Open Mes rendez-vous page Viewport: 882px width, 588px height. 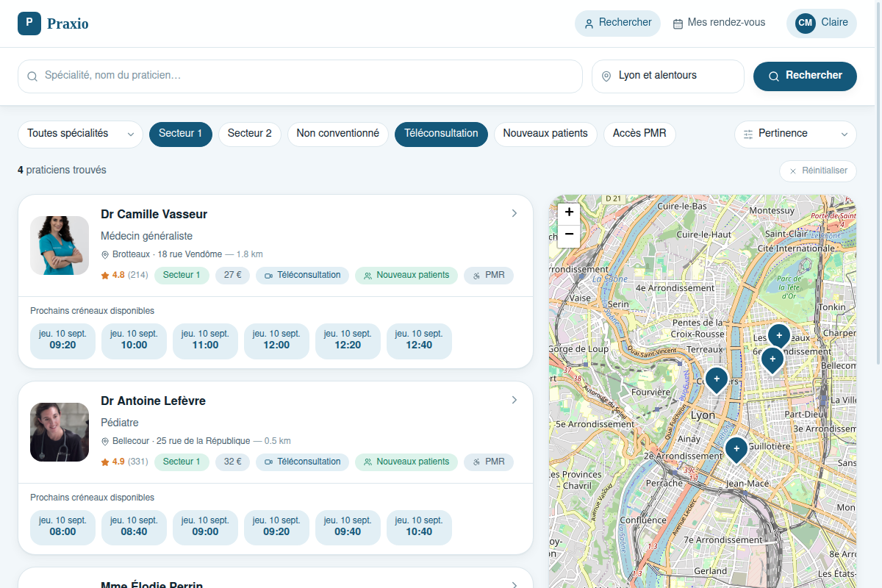click(719, 23)
